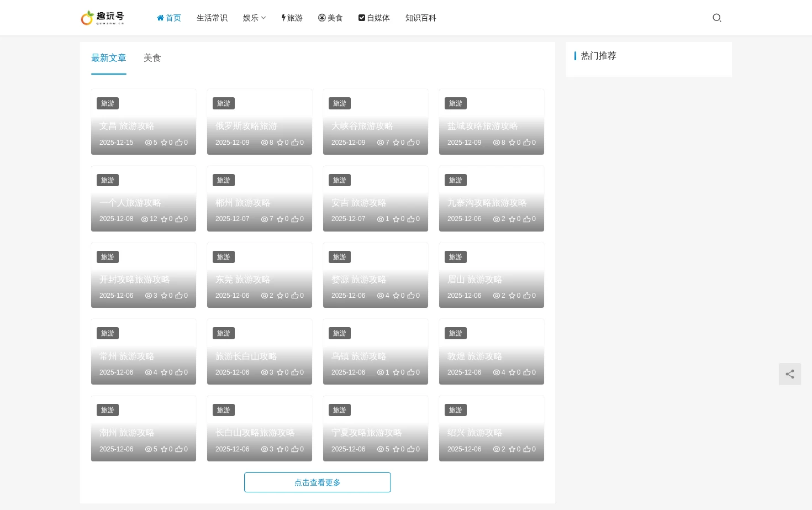Open article 潮州 旅游攻略
Screen dimensions: 812x510
pos(126,433)
